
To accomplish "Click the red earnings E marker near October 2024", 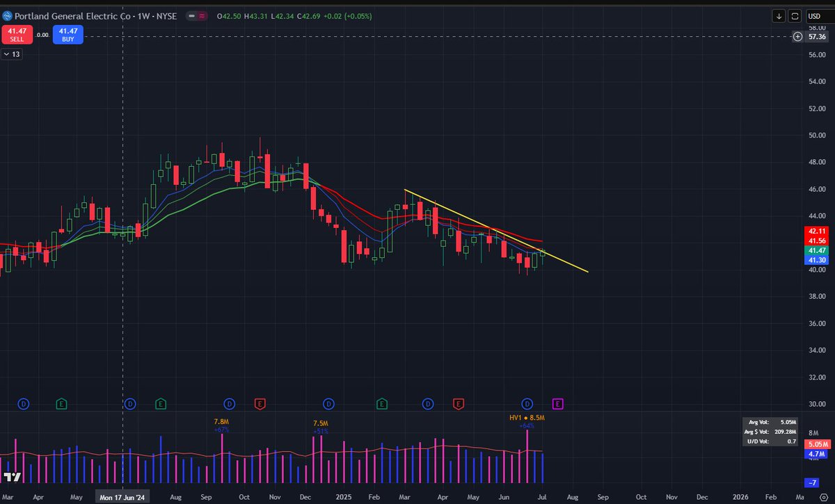I will pos(260,403).
